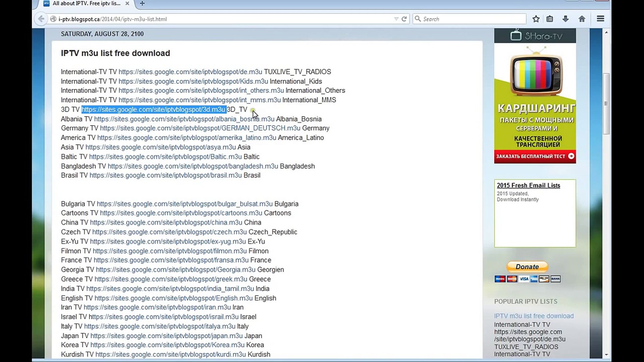Open a new tab with plus icon
644x362 pixels.
[142, 3]
